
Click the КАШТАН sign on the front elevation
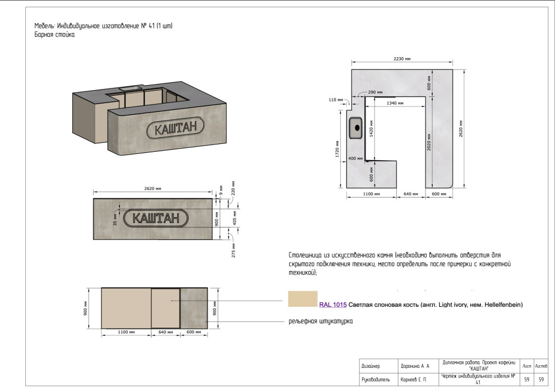point(155,218)
